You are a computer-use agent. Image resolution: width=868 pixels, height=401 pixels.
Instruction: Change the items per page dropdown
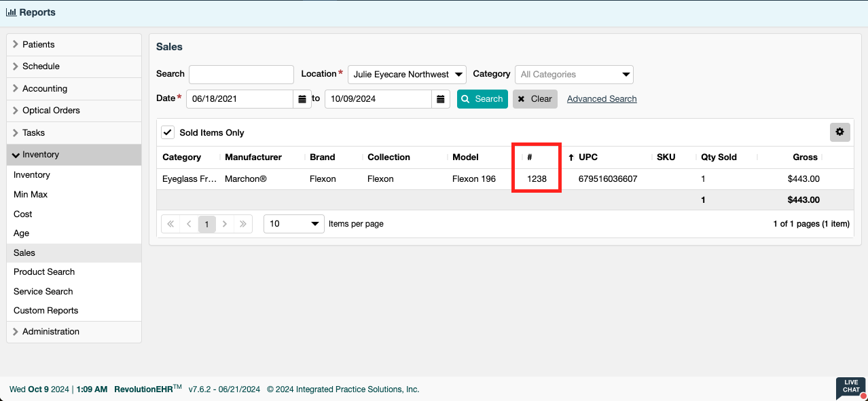(293, 224)
